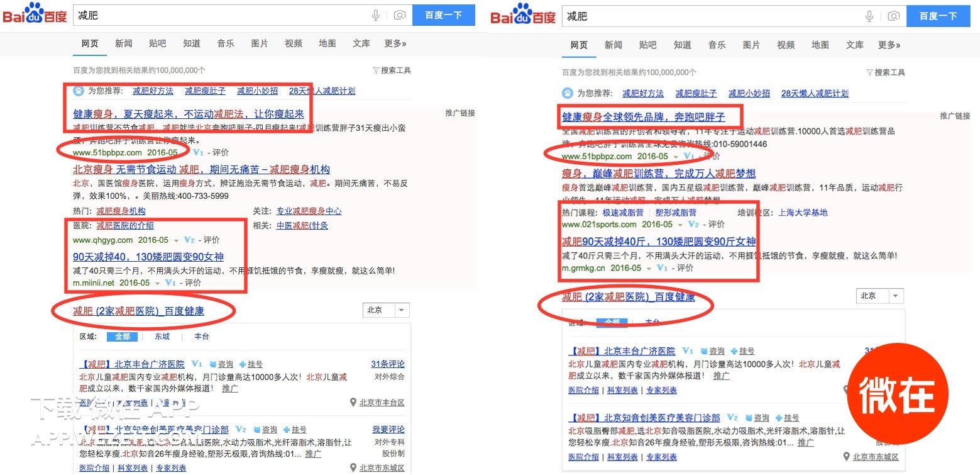This screenshot has width=980, height=475.
Task: Click the voice search microphone icon
Action: click(375, 15)
